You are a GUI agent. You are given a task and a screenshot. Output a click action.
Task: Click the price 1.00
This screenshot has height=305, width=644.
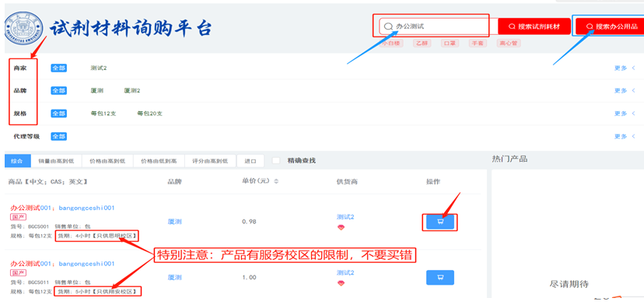coord(250,278)
